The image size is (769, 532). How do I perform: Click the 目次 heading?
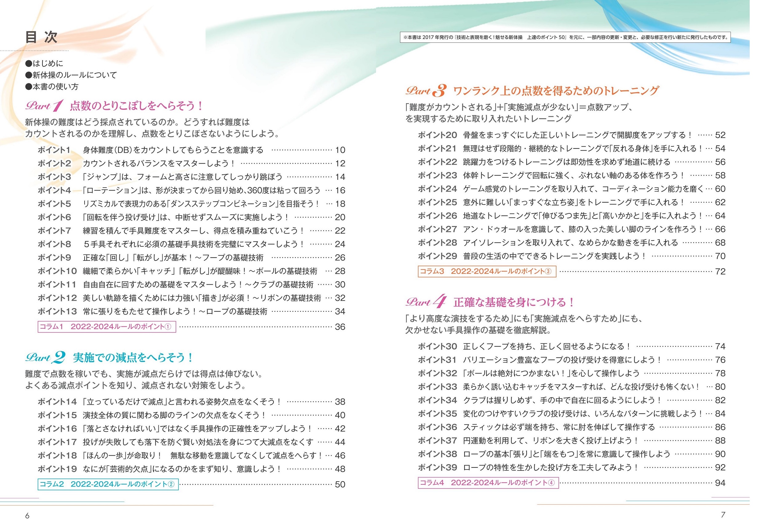(x=41, y=37)
